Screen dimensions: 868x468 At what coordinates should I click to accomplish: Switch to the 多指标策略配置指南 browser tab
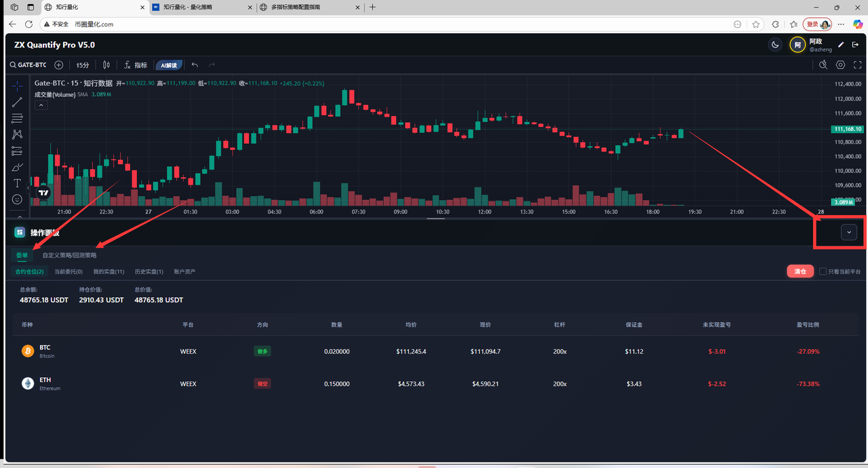(311, 7)
